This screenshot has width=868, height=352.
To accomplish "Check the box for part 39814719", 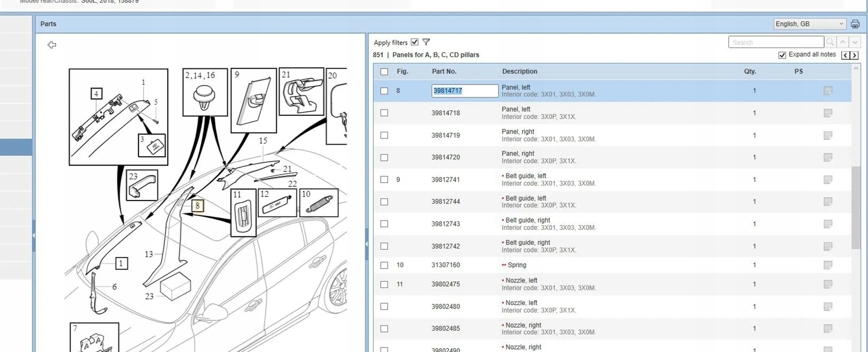I will pos(384,135).
